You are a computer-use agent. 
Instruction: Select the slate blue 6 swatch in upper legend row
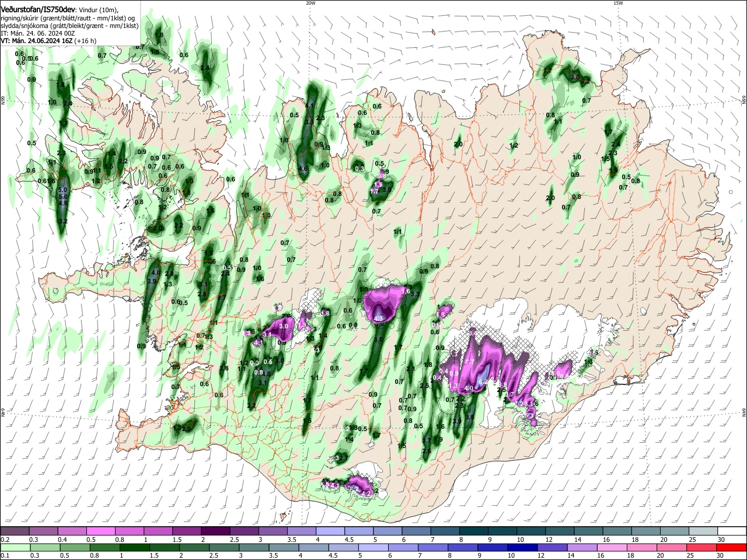pyautogui.click(x=416, y=531)
